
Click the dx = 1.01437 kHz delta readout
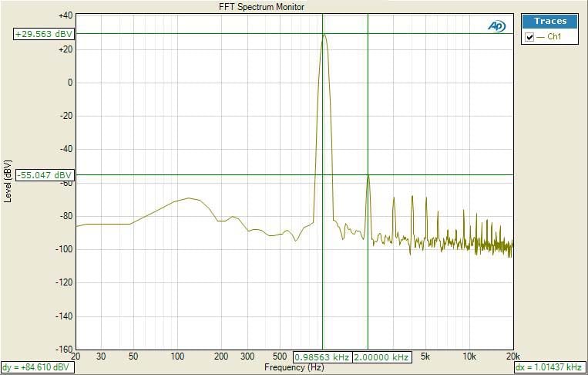pos(550,367)
